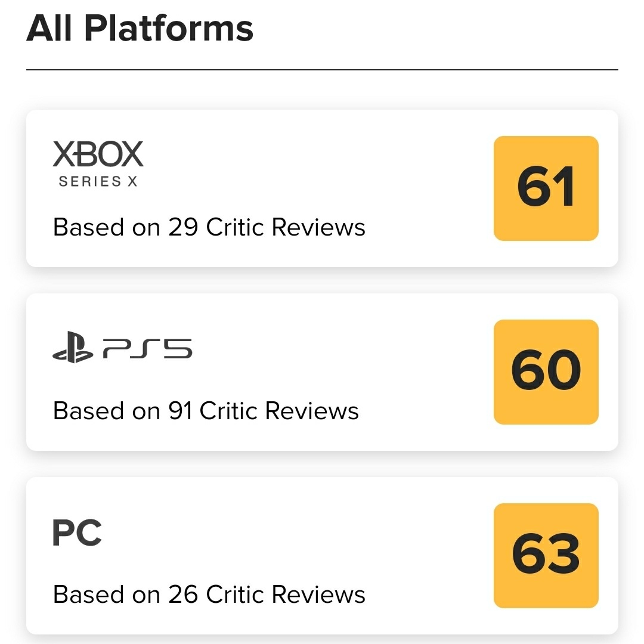Click the SERIES X subtitle under Xbox

point(98,182)
